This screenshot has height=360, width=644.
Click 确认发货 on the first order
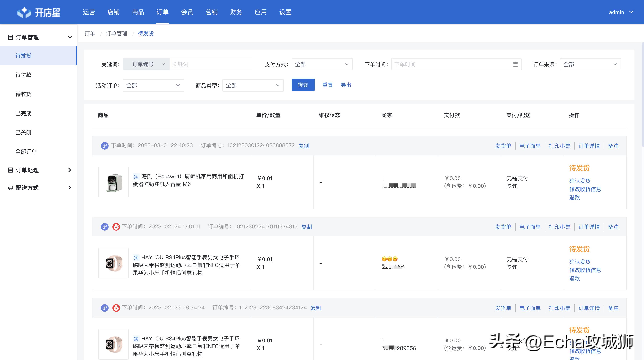click(580, 181)
